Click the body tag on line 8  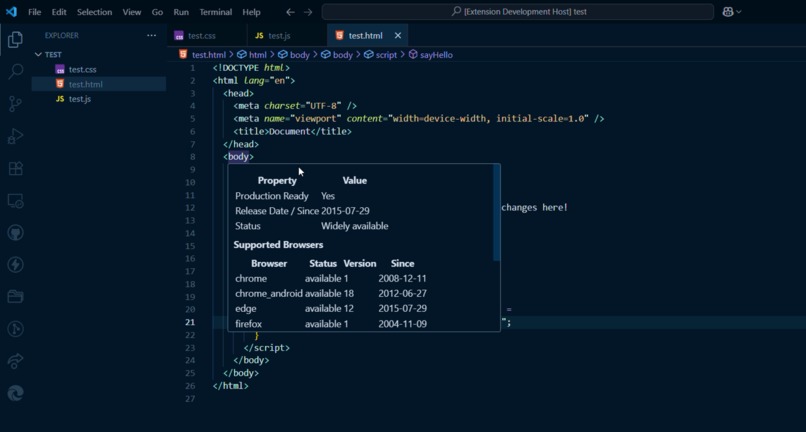239,156
